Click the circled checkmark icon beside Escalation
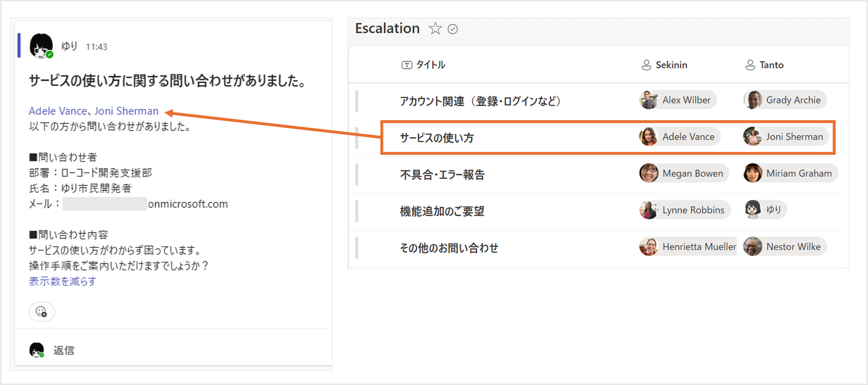Viewport: 868px width, 385px height. (x=453, y=29)
